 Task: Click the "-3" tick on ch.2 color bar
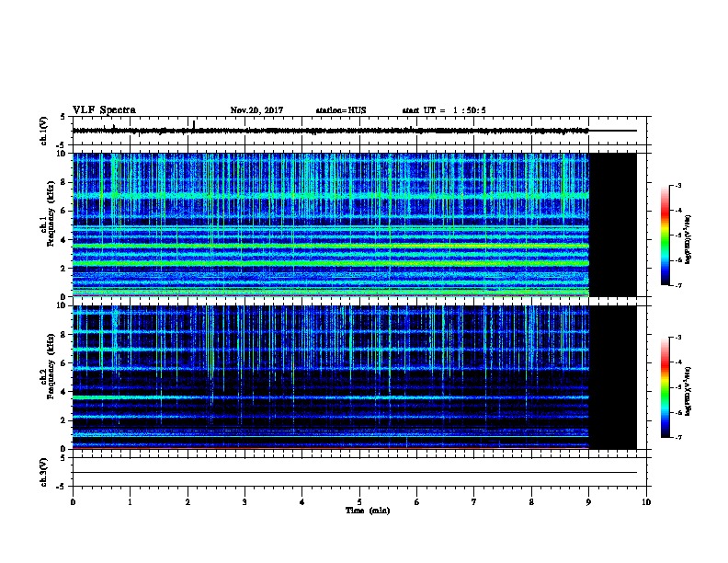tap(677, 338)
